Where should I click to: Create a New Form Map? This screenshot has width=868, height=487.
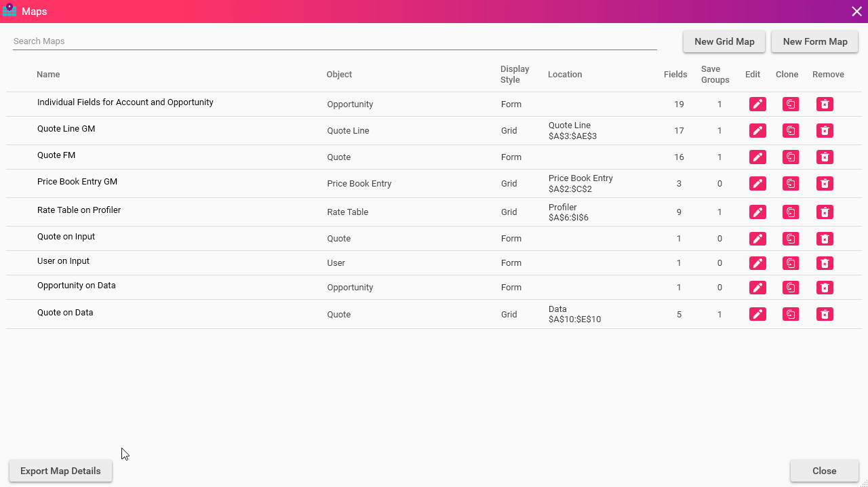click(815, 41)
